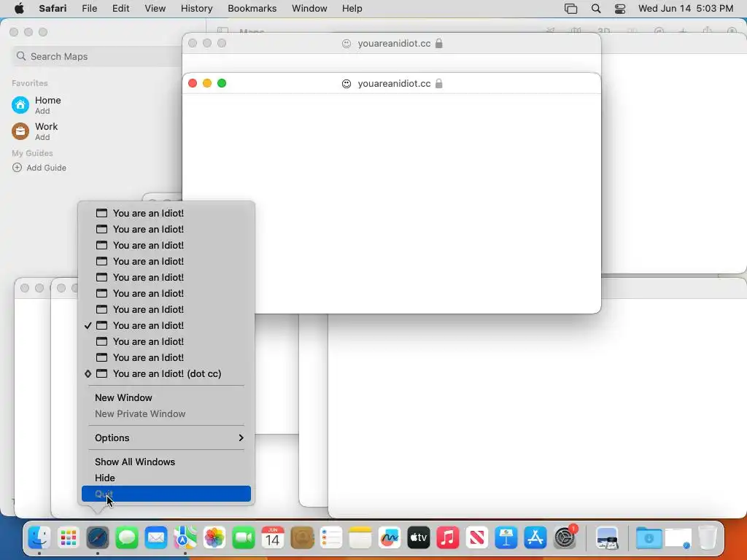Open System Settings with notification badge

click(565, 538)
